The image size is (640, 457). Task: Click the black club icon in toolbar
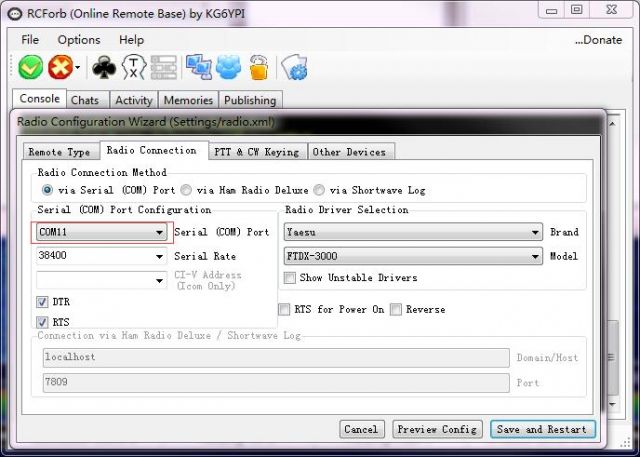[104, 67]
